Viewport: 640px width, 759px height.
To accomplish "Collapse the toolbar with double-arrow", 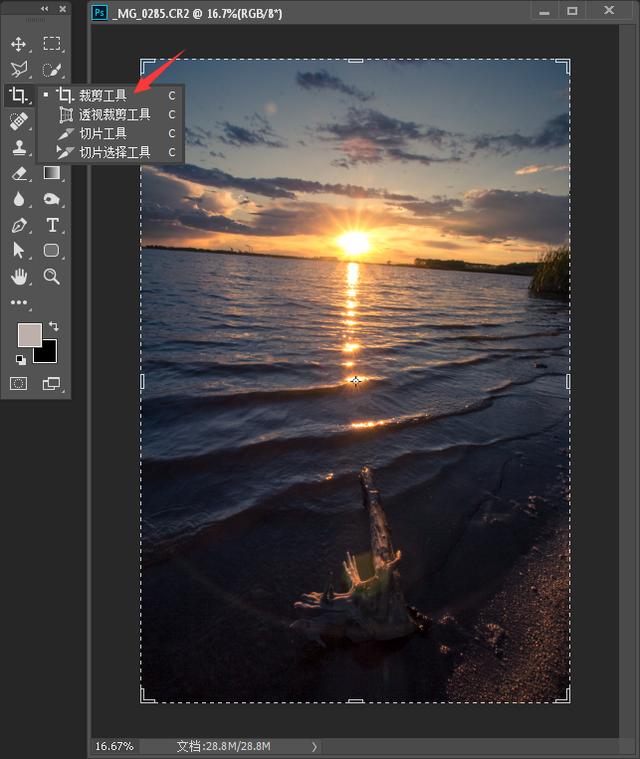I will (x=44, y=9).
